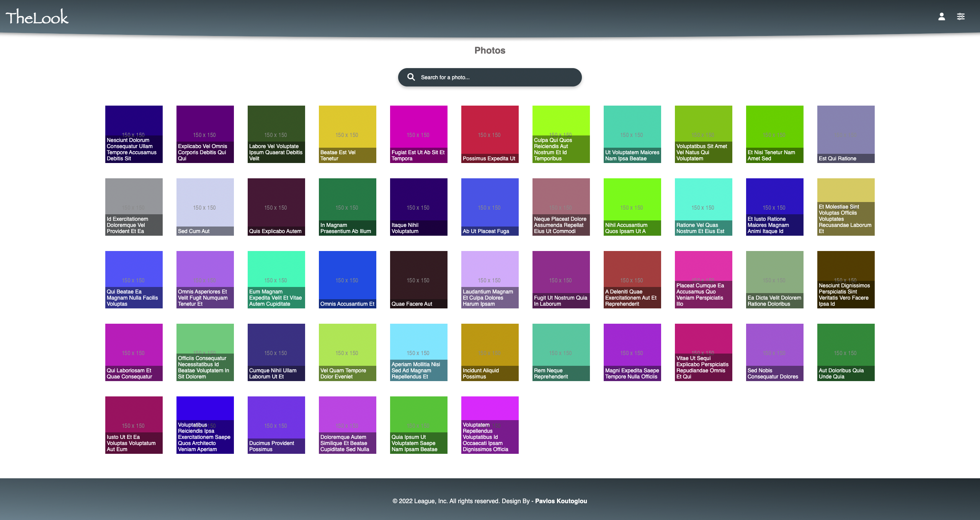Click the 'Aut Doloribus Quia Unde Quia' photo
Image resolution: width=980 pixels, height=520 pixels.
click(x=846, y=352)
